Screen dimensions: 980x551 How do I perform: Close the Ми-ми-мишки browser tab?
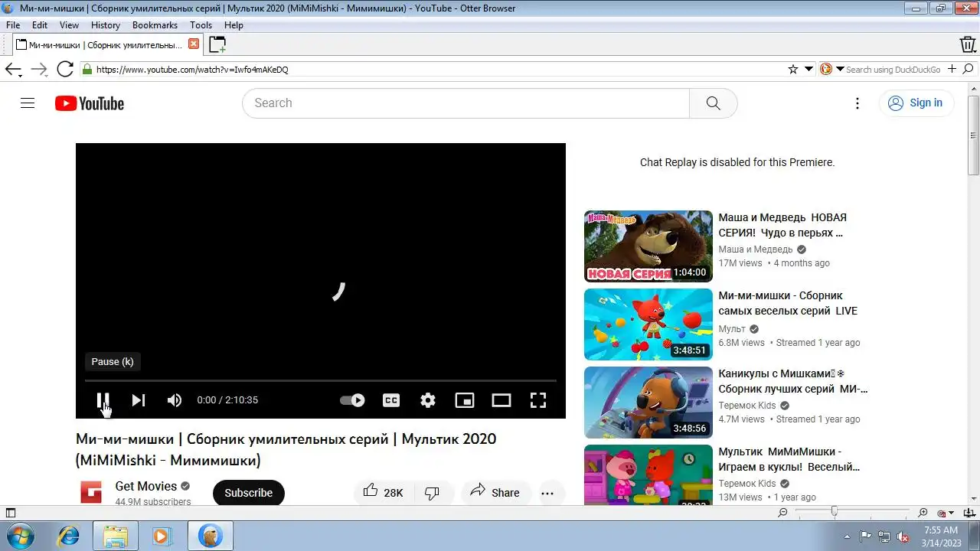point(194,44)
